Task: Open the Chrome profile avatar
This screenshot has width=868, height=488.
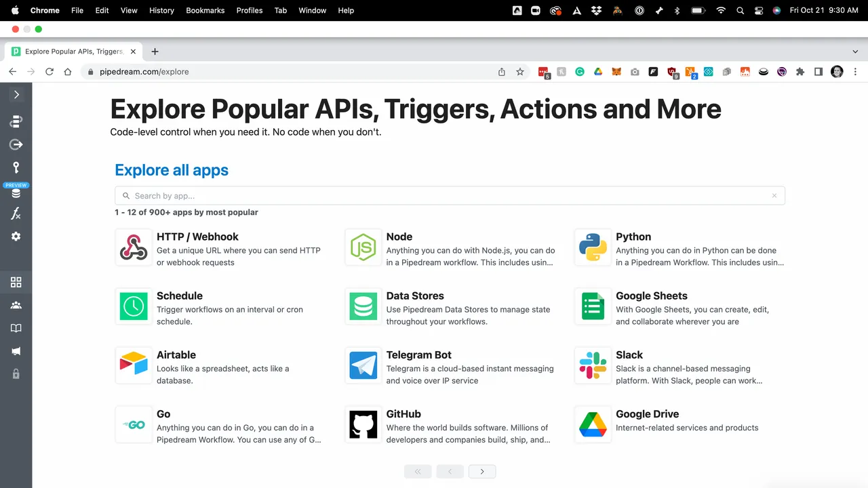Action: [837, 72]
